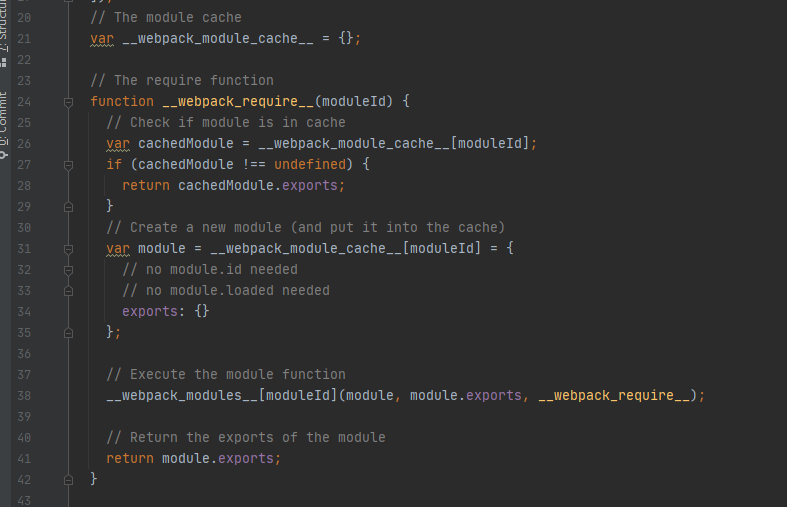Click comment 'Execute the module function'
This screenshot has width=787, height=507.
[226, 374]
